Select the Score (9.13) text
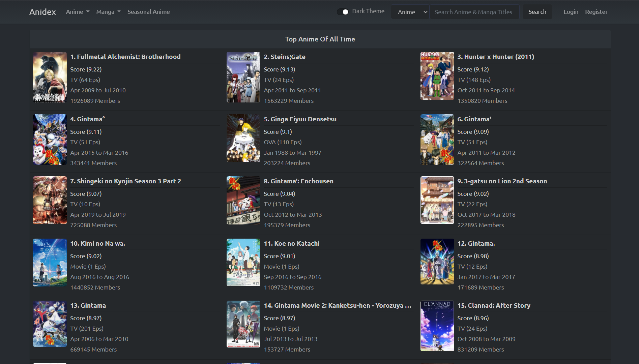Viewport: 639px width, 364px height. [279, 69]
